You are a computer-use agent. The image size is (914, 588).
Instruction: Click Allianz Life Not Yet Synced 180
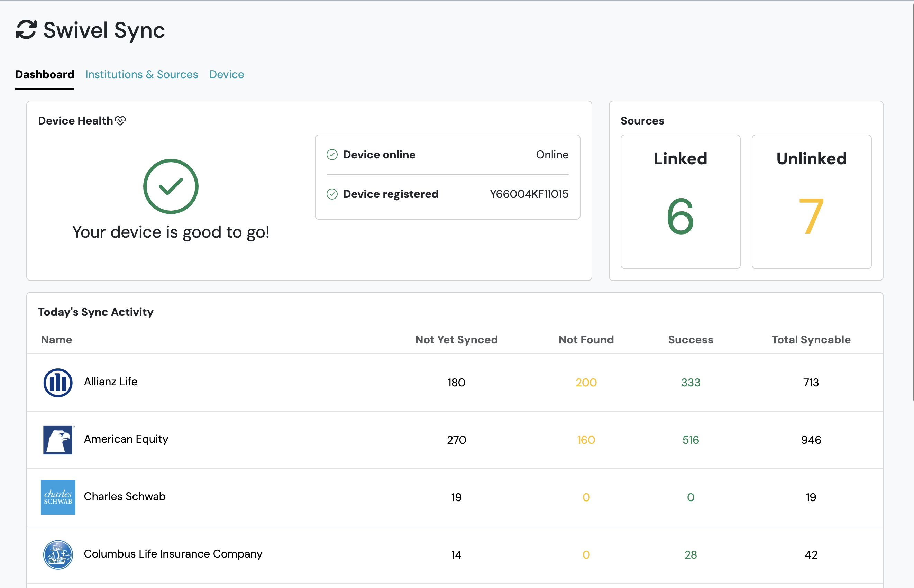(456, 383)
